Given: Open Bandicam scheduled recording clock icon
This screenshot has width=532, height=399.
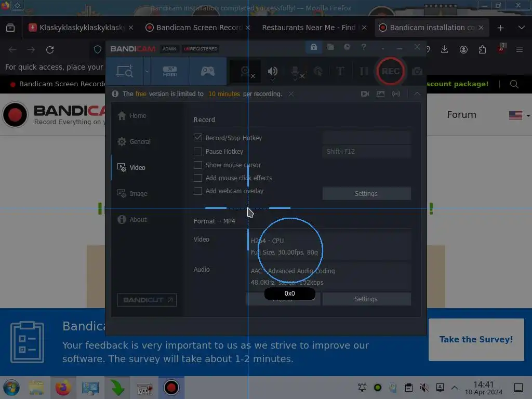Looking at the screenshot, I should tap(347, 47).
